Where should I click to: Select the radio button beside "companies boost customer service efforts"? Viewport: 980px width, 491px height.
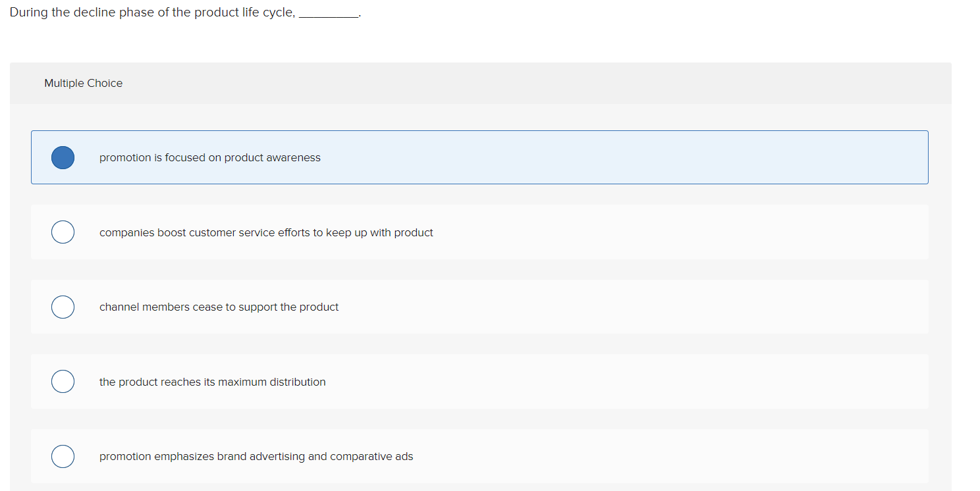click(63, 232)
